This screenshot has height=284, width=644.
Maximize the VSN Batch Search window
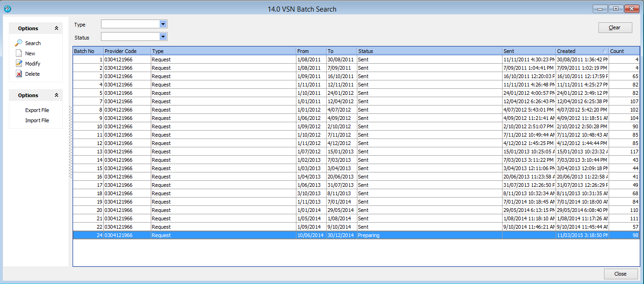pos(616,9)
